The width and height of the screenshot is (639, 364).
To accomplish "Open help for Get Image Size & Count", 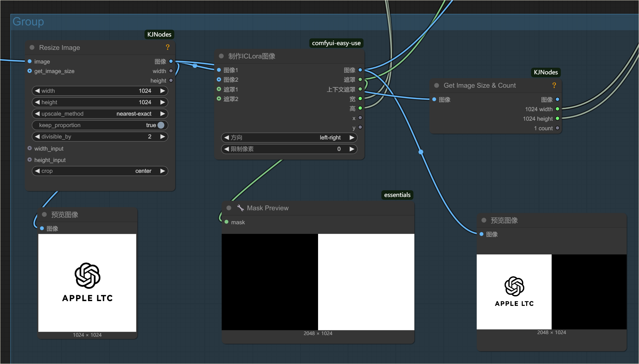I will click(x=554, y=85).
